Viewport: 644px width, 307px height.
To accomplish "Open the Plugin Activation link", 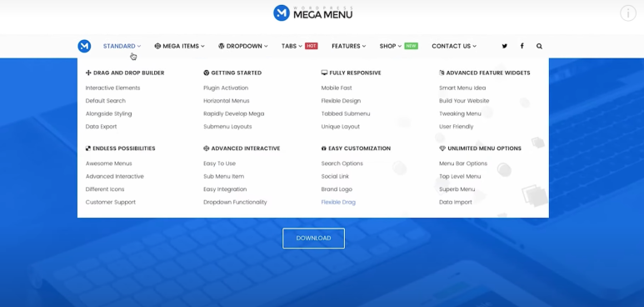I will point(226,88).
